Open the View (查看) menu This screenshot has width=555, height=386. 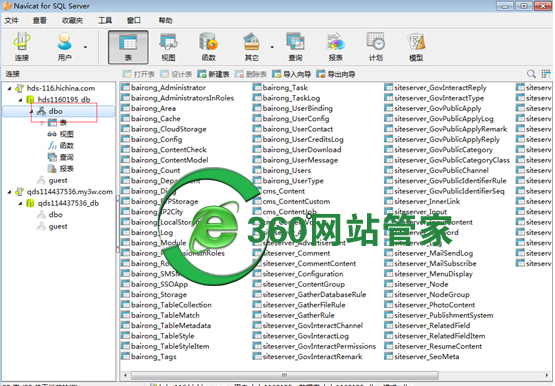click(x=40, y=21)
